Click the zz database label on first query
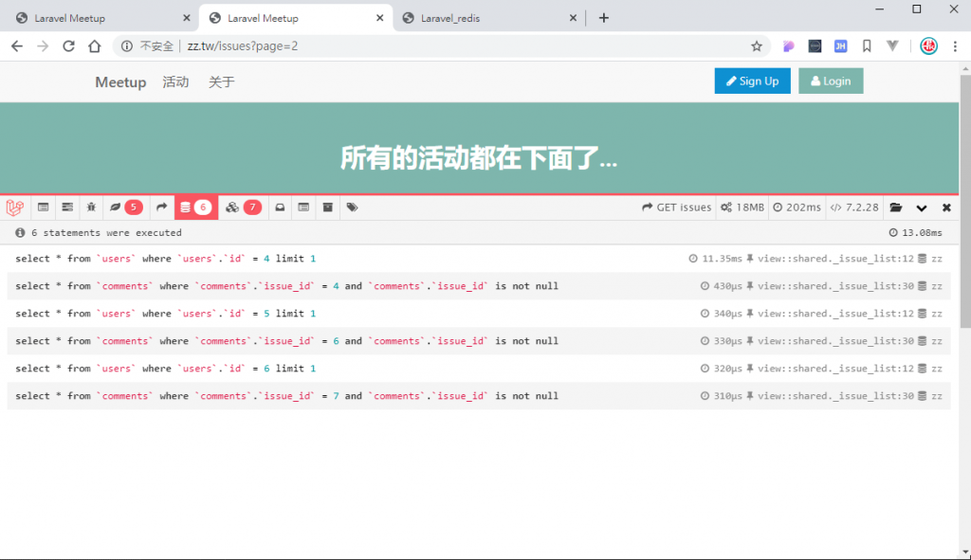Image resolution: width=971 pixels, height=560 pixels. point(930,259)
